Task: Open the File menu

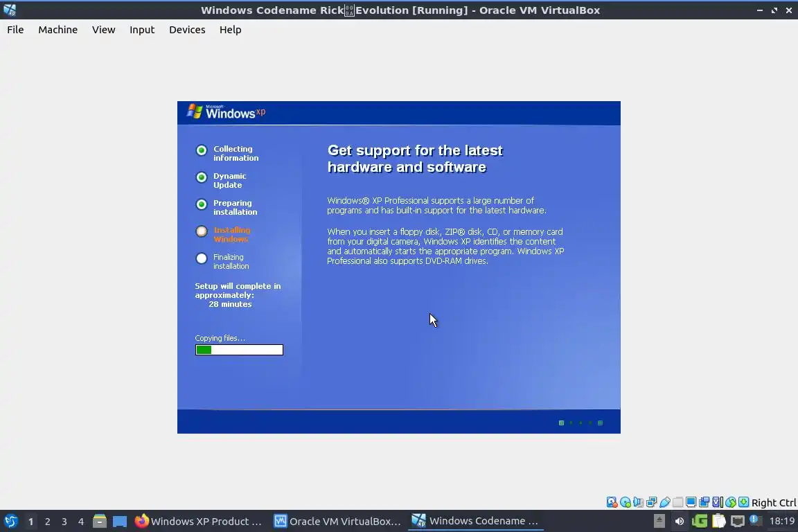Action: pyautogui.click(x=15, y=30)
